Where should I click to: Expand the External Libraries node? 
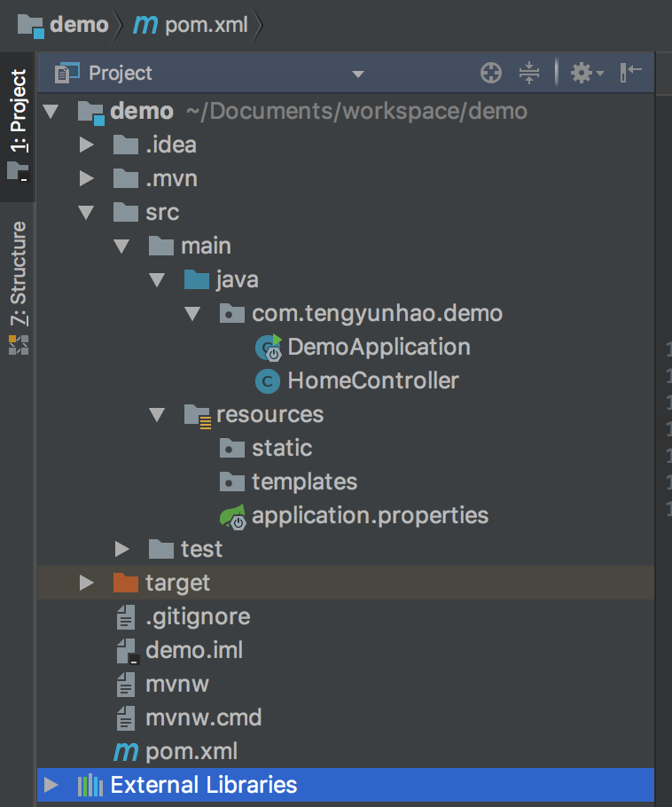(x=51, y=785)
